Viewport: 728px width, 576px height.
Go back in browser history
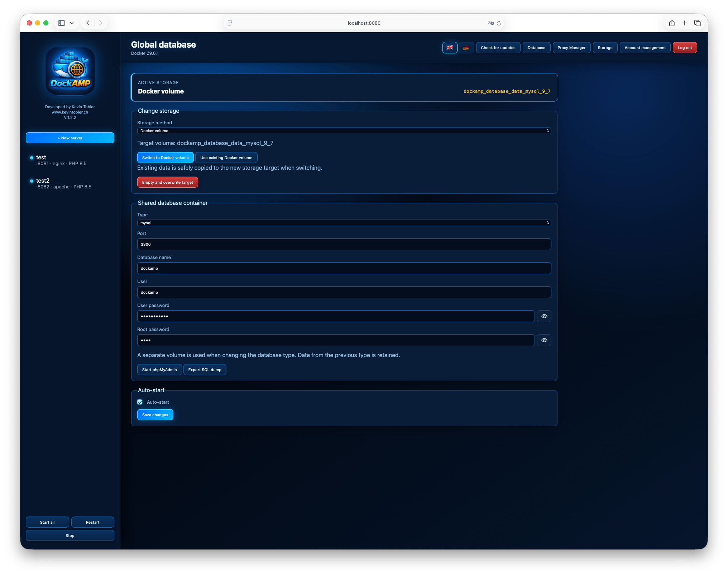(88, 23)
